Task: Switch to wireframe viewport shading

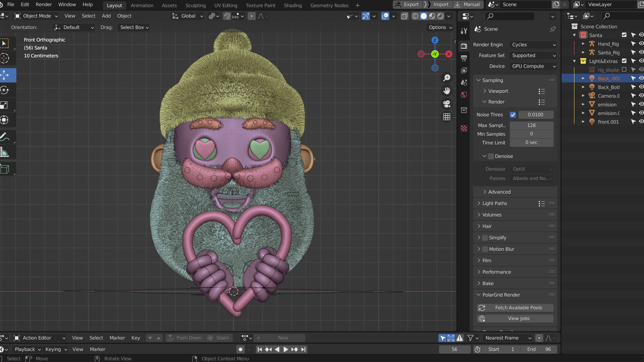Action: pyautogui.click(x=415, y=16)
